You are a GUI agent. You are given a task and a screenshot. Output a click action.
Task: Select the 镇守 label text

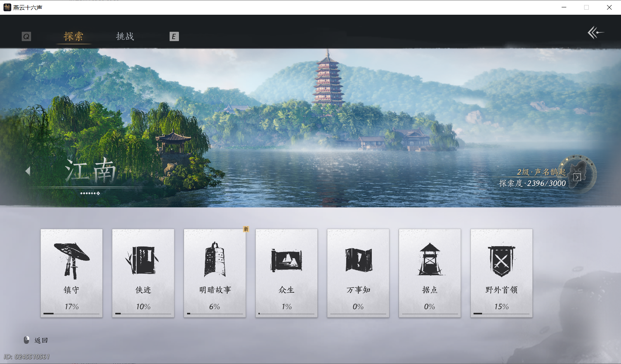[71, 290]
